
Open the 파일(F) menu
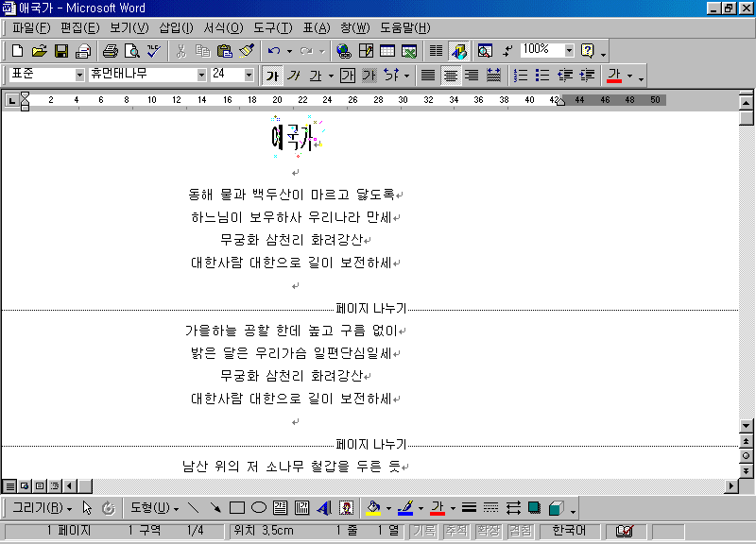point(31,28)
